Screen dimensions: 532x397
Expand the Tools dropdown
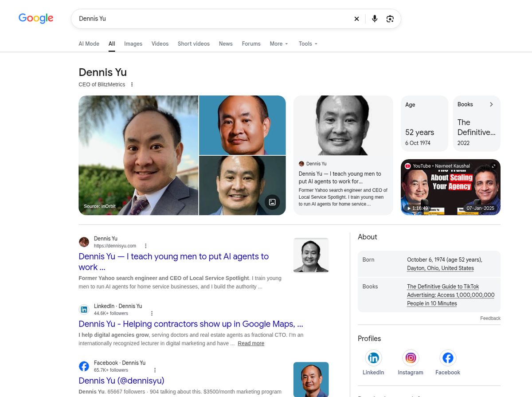pos(308,43)
